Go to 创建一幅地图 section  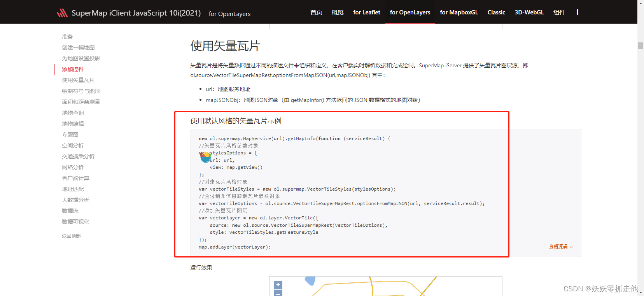click(x=78, y=47)
